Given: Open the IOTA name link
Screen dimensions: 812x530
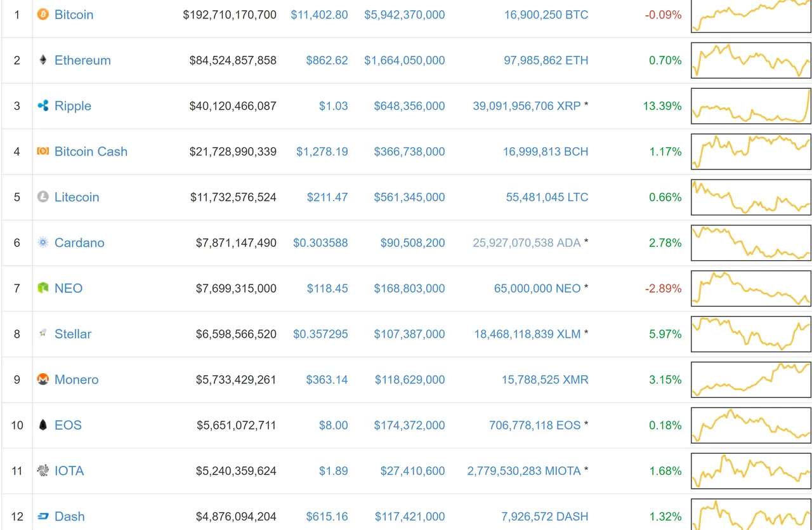Looking at the screenshot, I should pyautogui.click(x=69, y=471).
